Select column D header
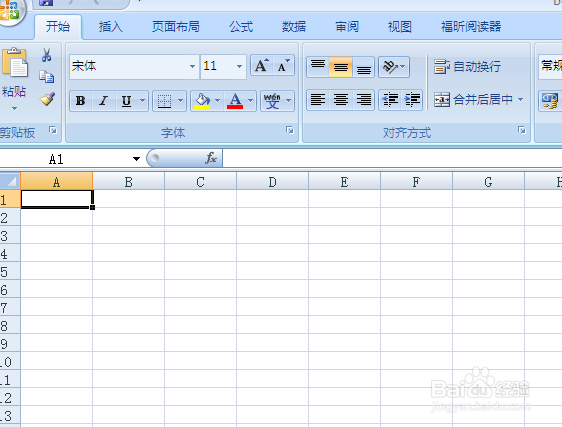The image size is (562, 427). coord(272,182)
